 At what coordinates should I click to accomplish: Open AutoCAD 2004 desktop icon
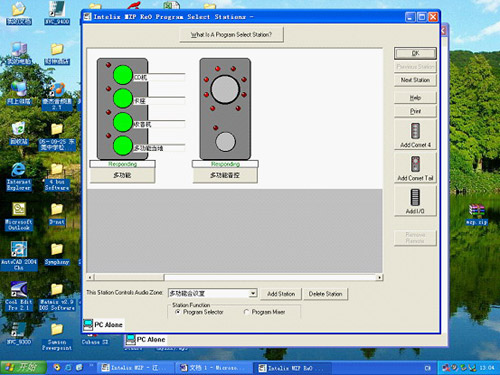click(19, 256)
